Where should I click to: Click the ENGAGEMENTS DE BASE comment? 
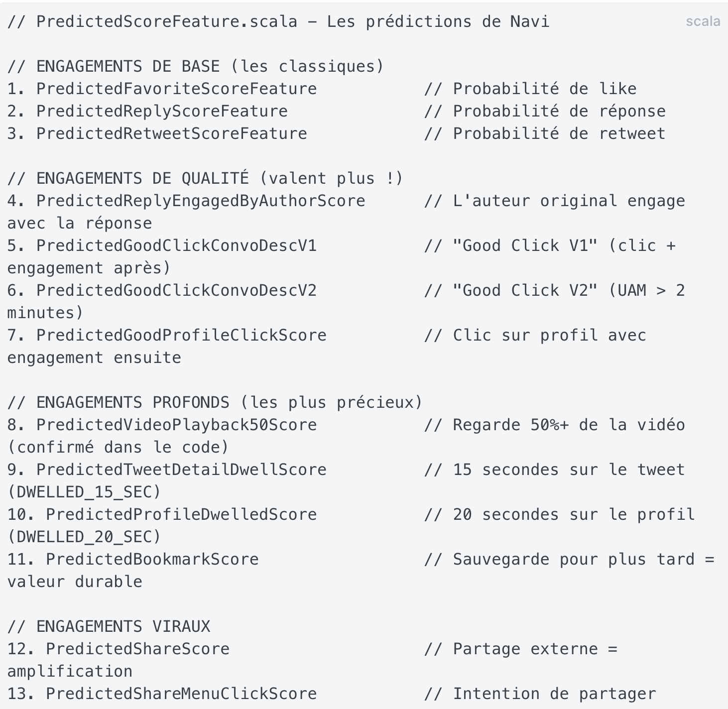click(196, 66)
